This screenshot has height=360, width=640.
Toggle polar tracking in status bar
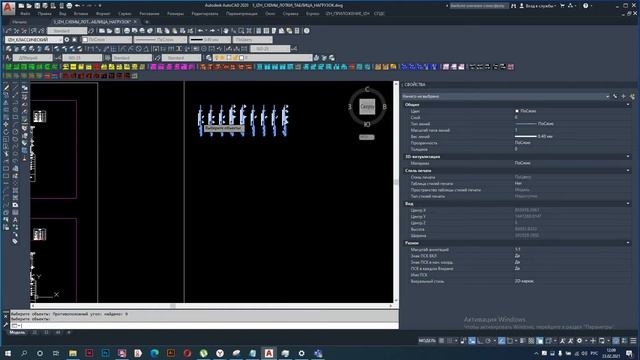(488, 340)
